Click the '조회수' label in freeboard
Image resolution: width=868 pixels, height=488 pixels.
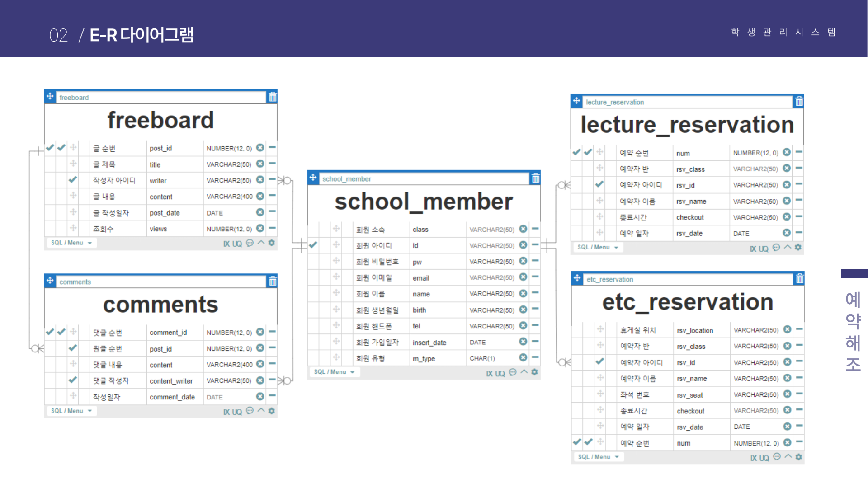[103, 229]
